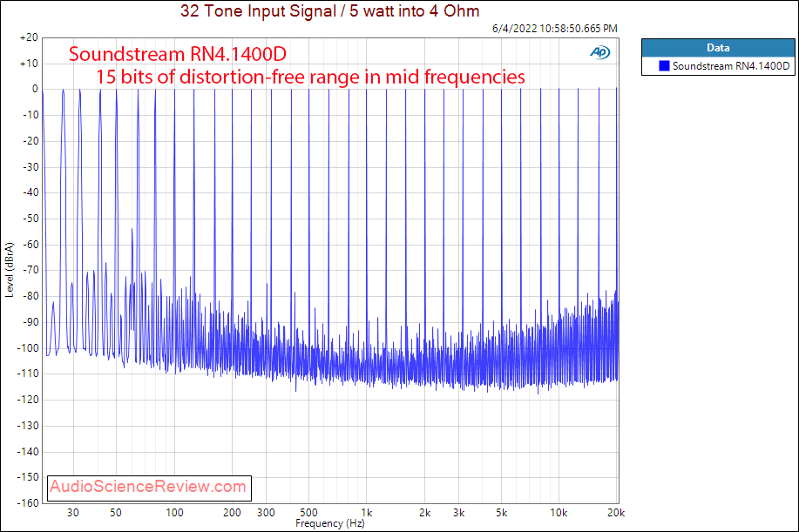Click the 10k frequency tick label
The height and width of the screenshot is (532, 799).
559,513
